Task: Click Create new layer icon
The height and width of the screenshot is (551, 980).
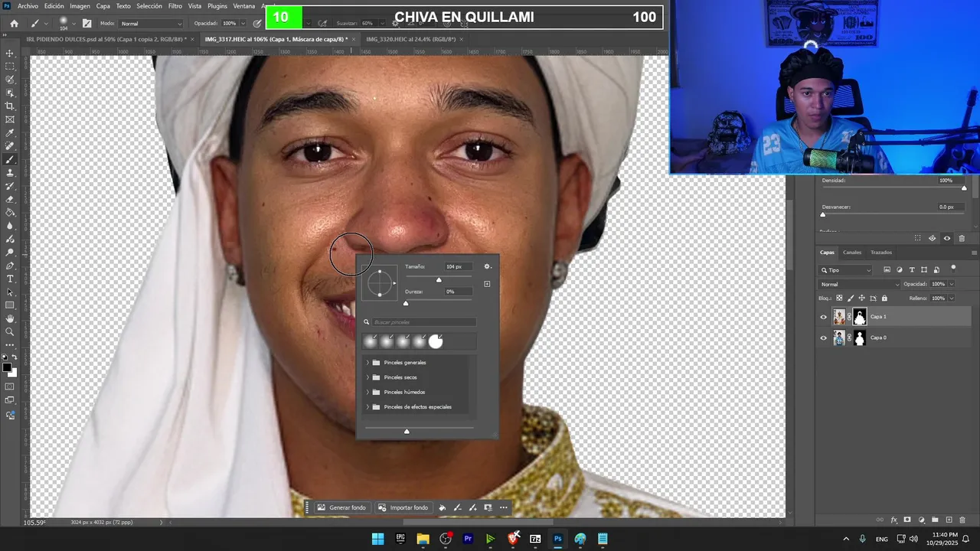Action: [949, 520]
